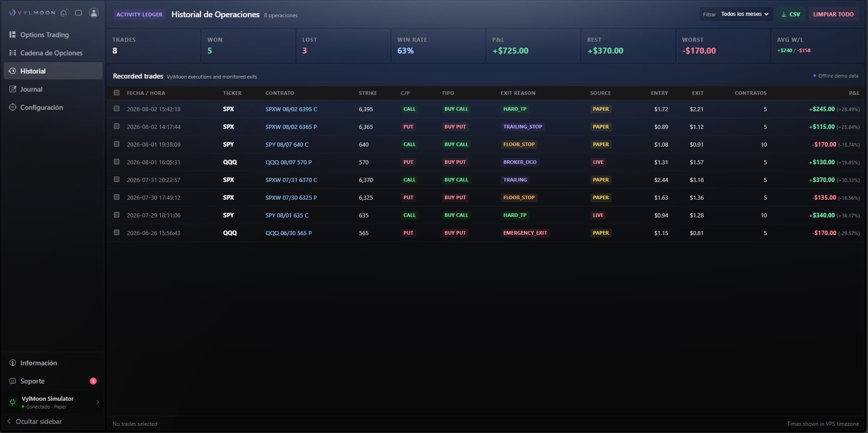
Task: Sort by the TICKER column header
Action: (x=232, y=93)
